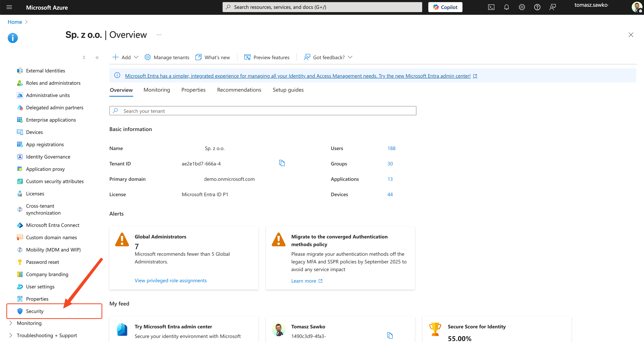Switch to the Monitoring tab
The image size is (644, 342).
[157, 90]
